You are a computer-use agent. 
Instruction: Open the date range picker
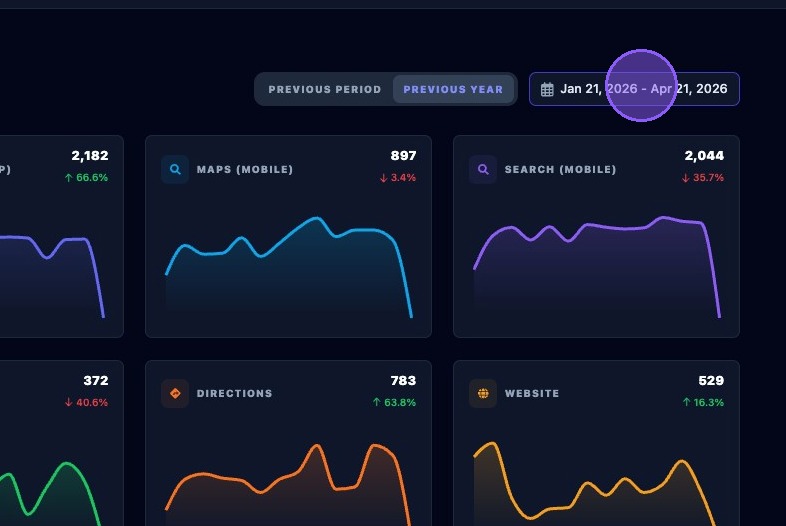pyautogui.click(x=634, y=89)
